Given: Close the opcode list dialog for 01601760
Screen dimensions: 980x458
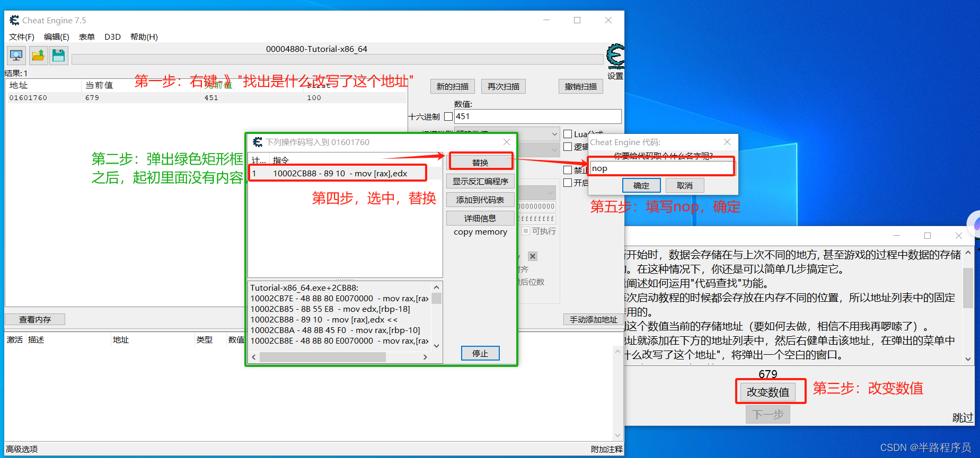Looking at the screenshot, I should point(507,142).
